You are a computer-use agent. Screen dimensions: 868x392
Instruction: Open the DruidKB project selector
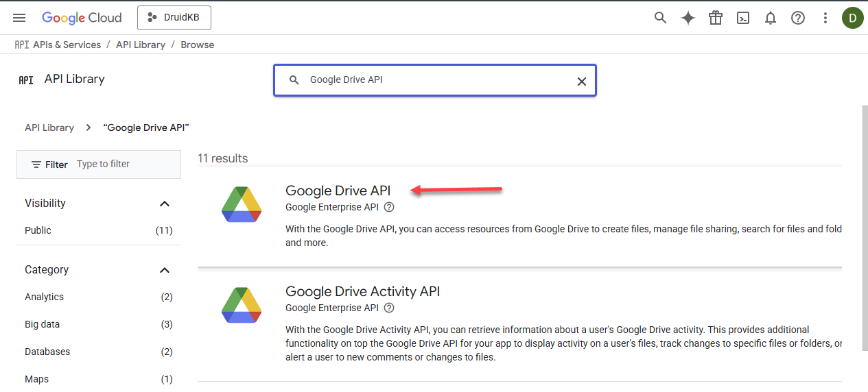tap(174, 18)
